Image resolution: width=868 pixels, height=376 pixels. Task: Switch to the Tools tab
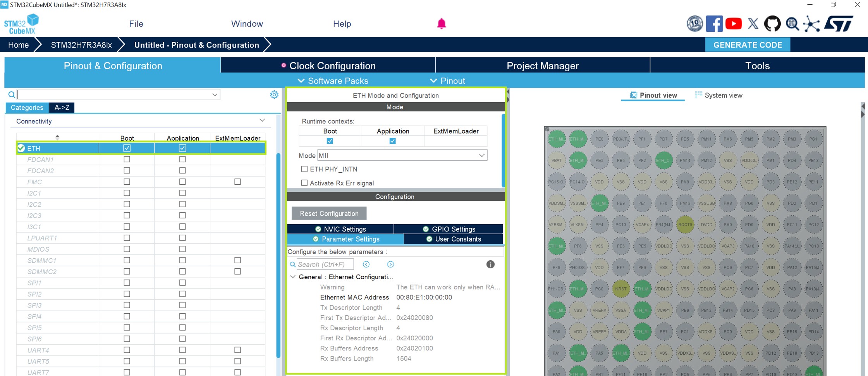tap(757, 65)
